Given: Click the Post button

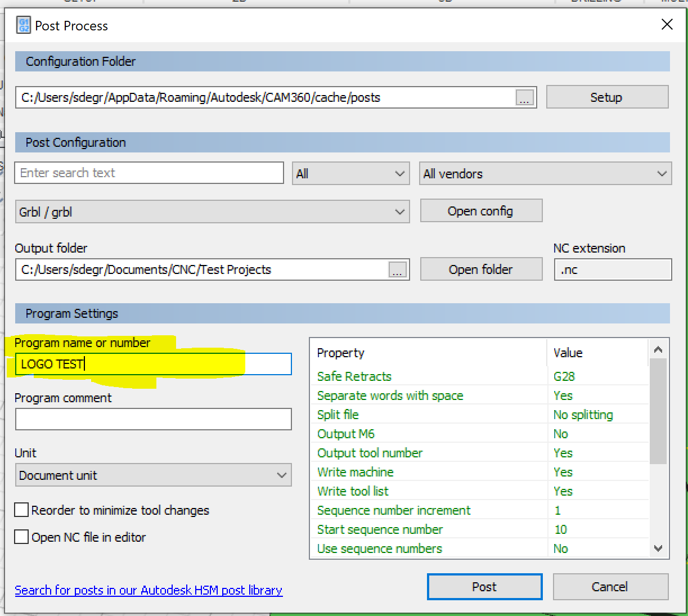Looking at the screenshot, I should tap(484, 587).
